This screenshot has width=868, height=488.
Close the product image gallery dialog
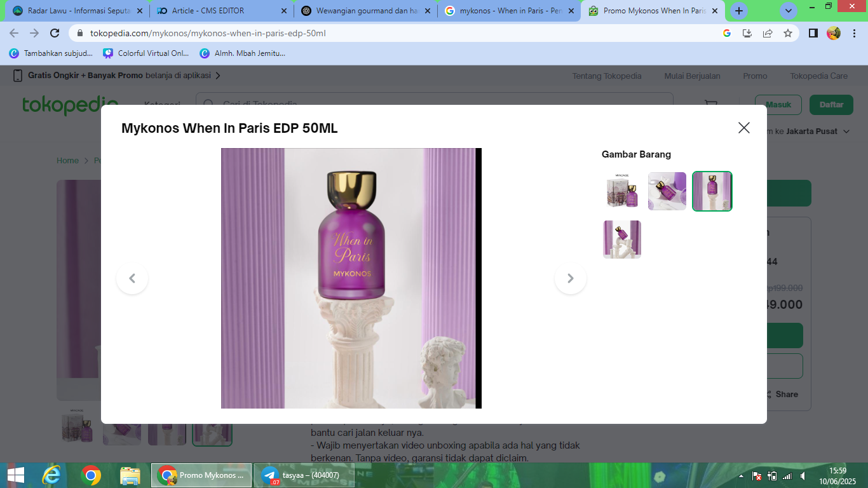coord(744,128)
